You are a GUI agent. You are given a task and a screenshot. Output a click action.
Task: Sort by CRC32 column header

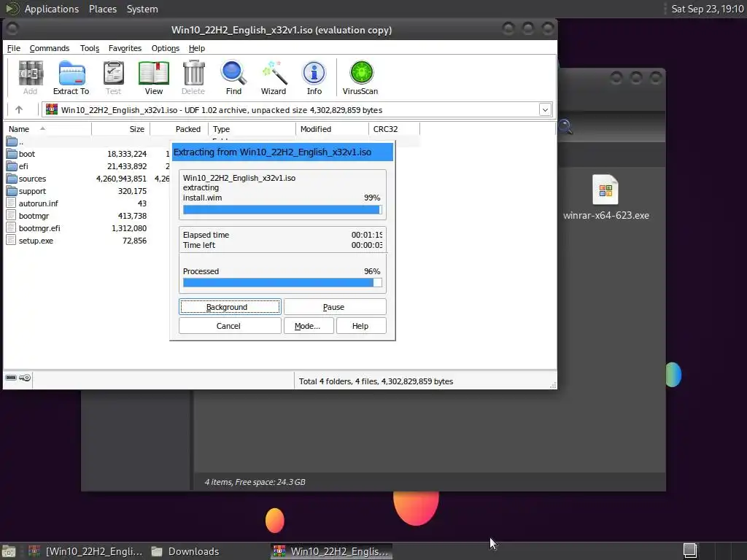[395, 129]
